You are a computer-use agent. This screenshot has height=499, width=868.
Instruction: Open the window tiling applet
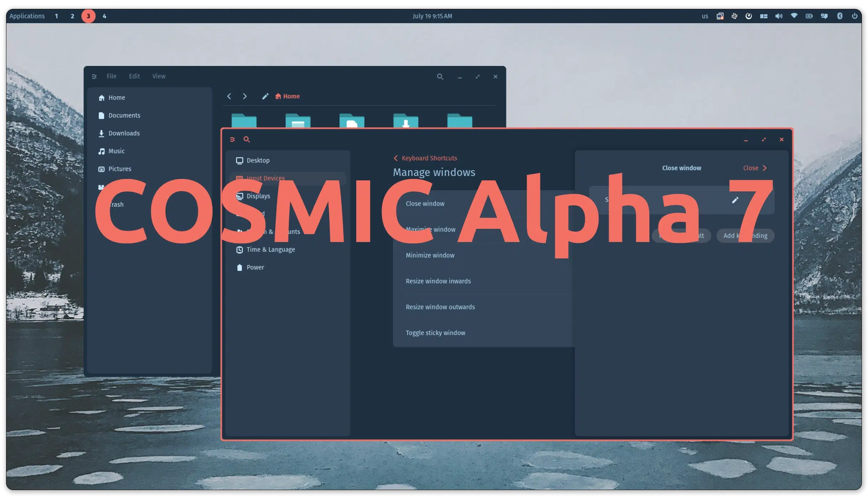pos(764,16)
